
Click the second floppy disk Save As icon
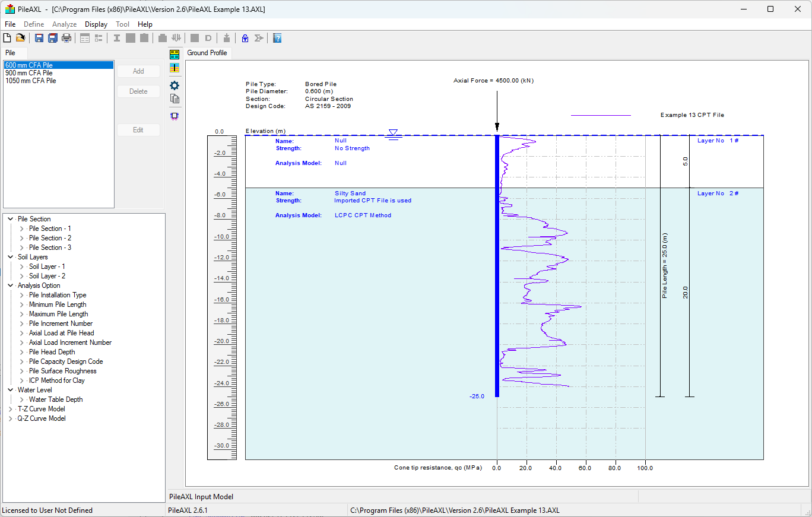point(53,38)
